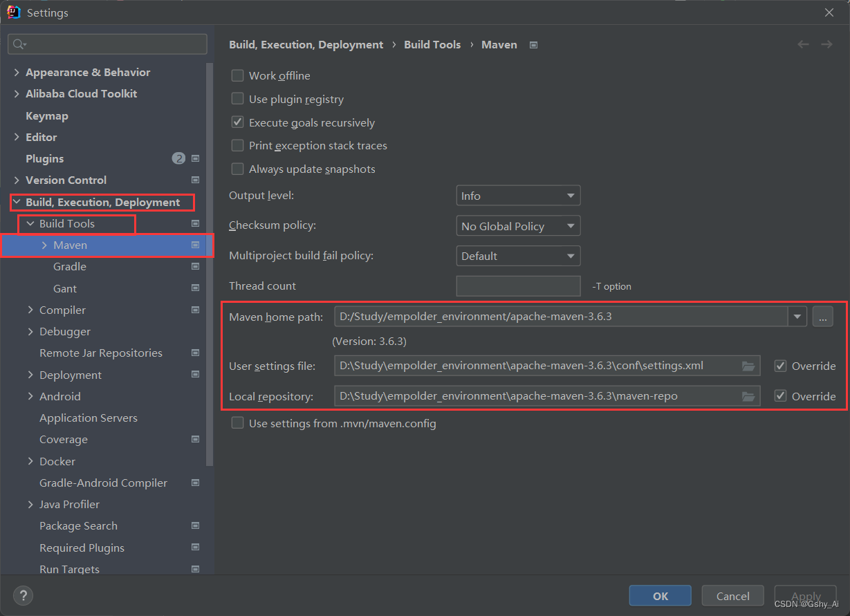
Task: Click the project-level icon on Maven row
Action: coord(196,245)
